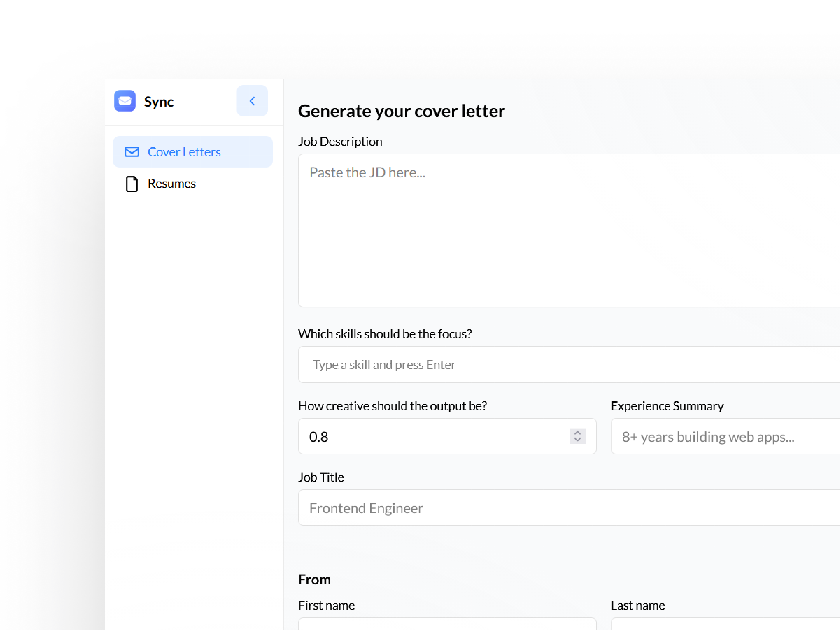Viewport: 840px width, 630px height.
Task: Click the Last name input field
Action: 725,624
